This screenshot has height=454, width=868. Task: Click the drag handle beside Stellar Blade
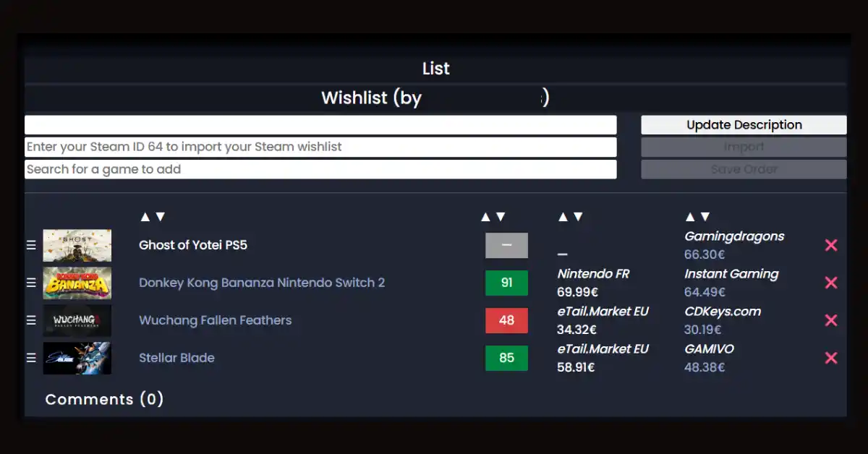30,358
